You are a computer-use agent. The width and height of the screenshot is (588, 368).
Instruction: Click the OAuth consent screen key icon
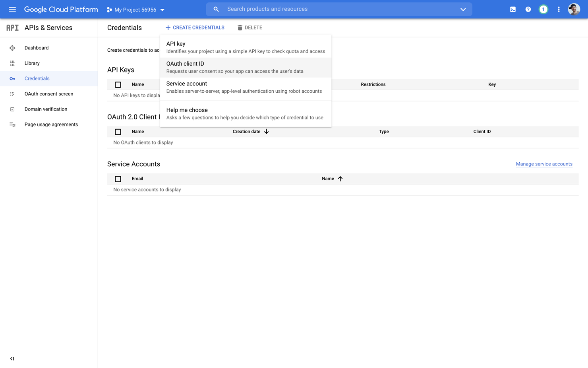12,93
